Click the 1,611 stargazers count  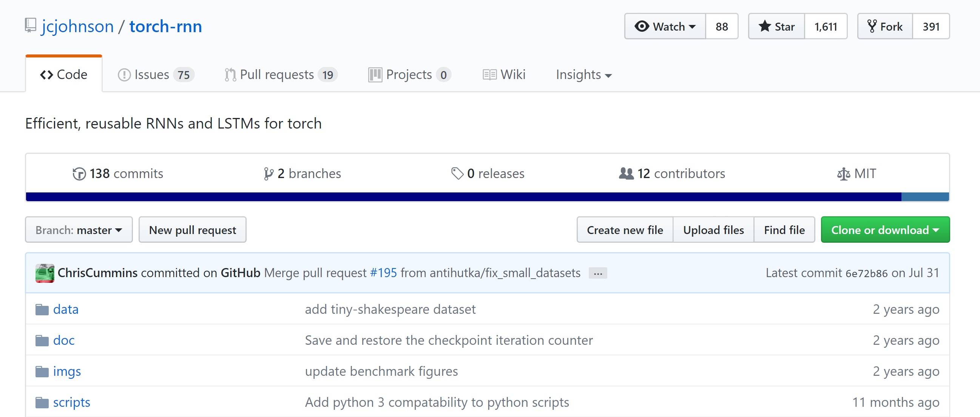tap(826, 26)
